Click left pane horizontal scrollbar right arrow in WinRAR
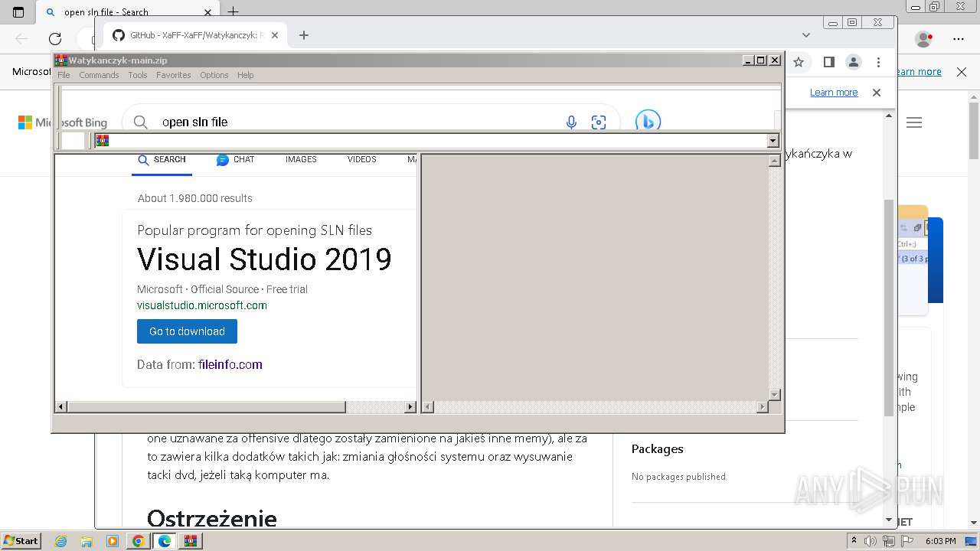Viewport: 980px width, 551px height. point(410,407)
